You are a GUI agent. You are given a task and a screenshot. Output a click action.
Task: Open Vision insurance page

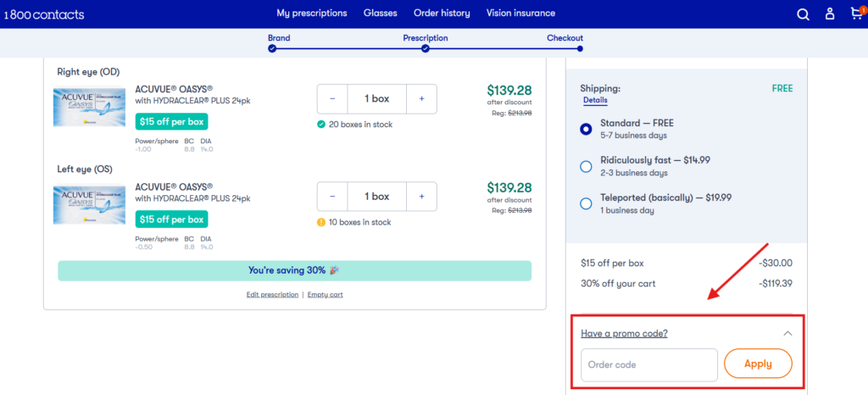pyautogui.click(x=520, y=14)
